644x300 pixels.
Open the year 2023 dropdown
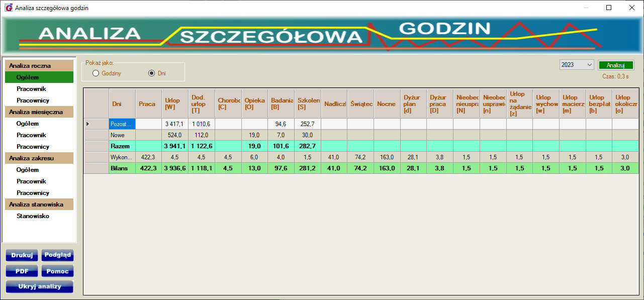tap(577, 65)
